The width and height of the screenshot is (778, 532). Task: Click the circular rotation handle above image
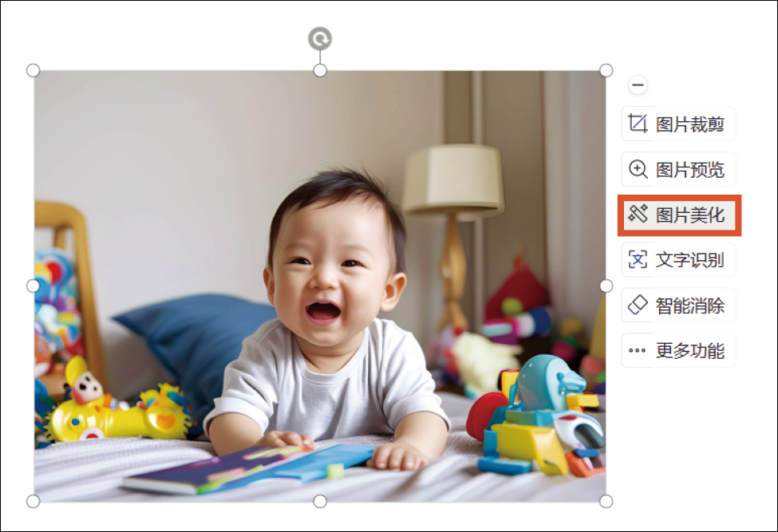click(x=320, y=38)
